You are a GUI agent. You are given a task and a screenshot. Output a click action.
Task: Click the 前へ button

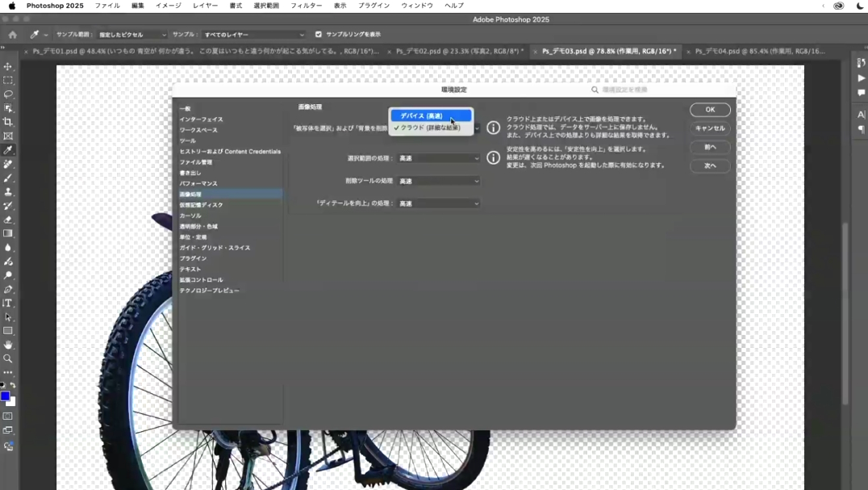(x=710, y=147)
